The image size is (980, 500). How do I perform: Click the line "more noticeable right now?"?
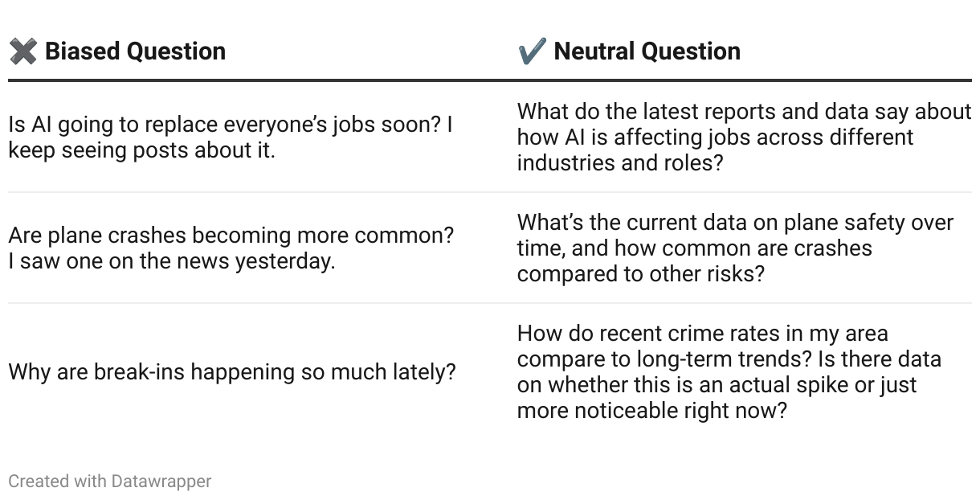[x=651, y=410]
